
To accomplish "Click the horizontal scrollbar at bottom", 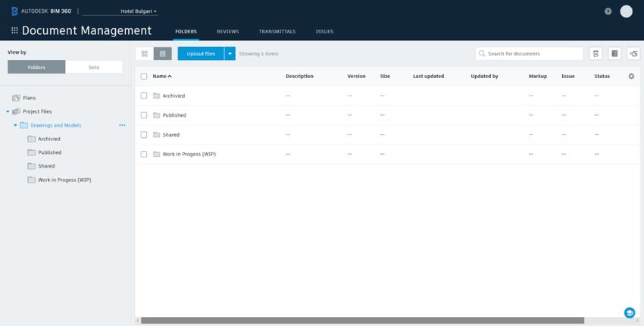I will 362,321.
